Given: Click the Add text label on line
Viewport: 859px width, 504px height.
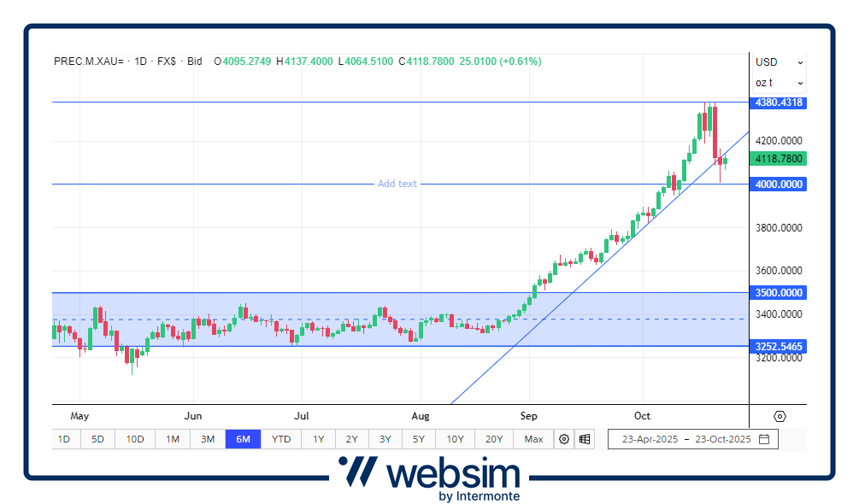Looking at the screenshot, I should pos(397,184).
